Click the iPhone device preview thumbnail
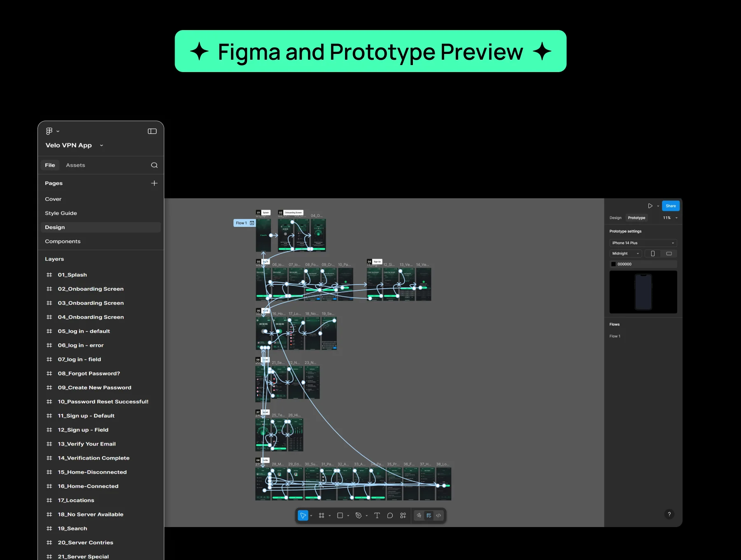741x560 pixels. coord(643,292)
